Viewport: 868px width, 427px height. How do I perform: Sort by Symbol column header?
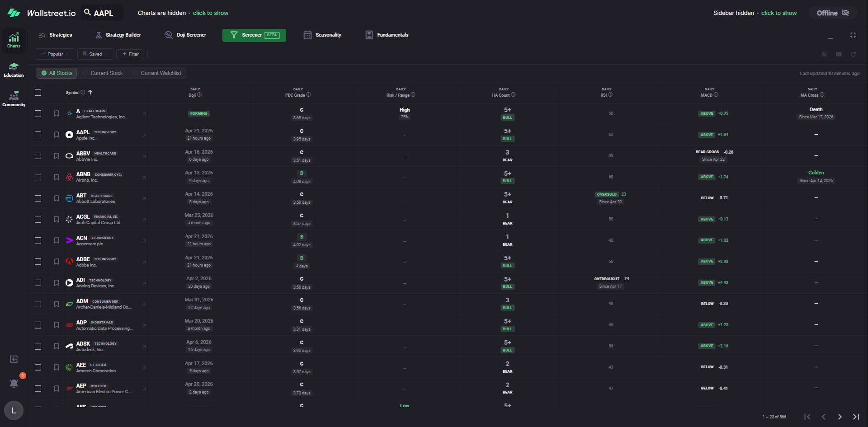(x=72, y=93)
